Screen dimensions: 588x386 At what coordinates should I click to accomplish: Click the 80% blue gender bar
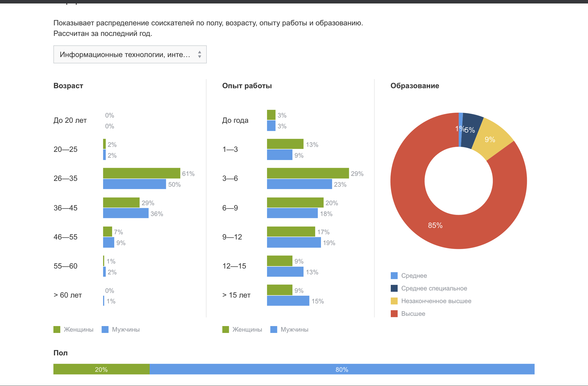[x=342, y=369]
